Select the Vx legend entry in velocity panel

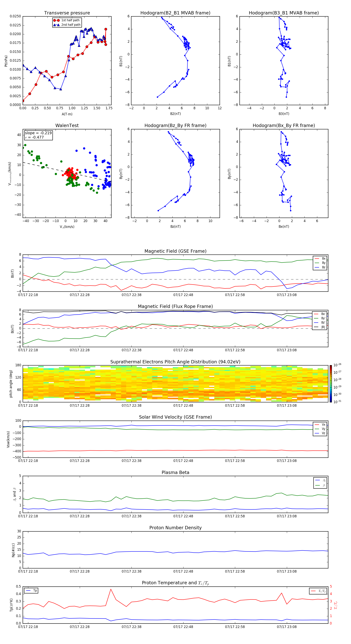tap(320, 425)
